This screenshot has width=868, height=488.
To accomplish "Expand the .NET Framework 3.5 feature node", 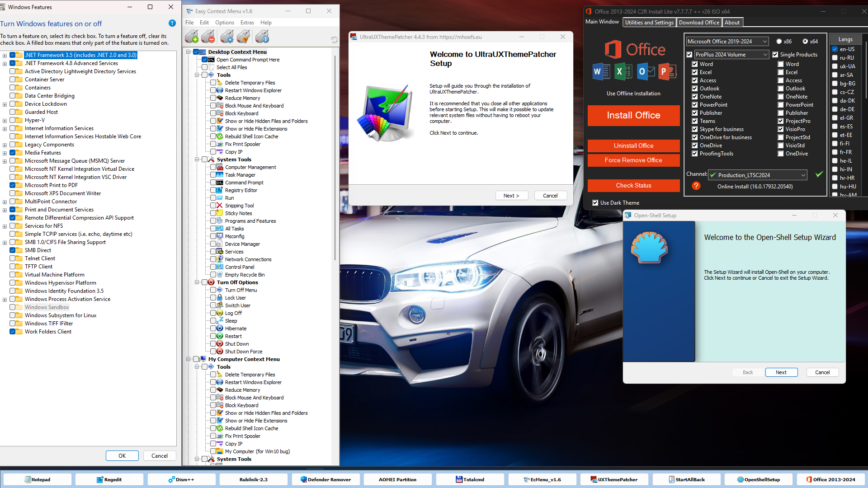I will 5,55.
